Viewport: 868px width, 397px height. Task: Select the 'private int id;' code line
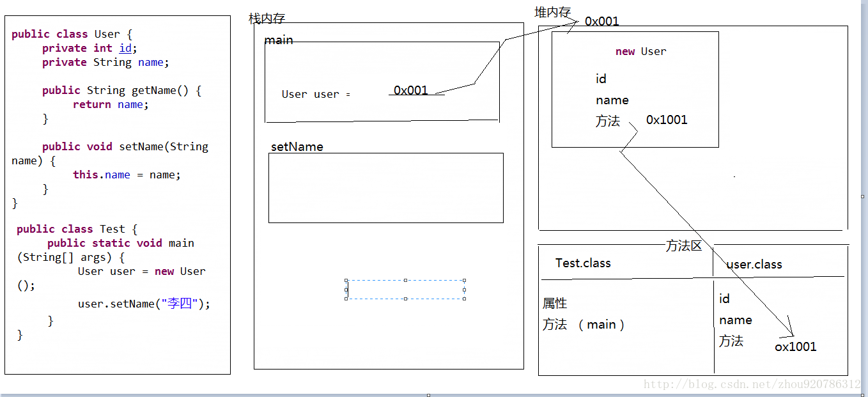pos(89,49)
